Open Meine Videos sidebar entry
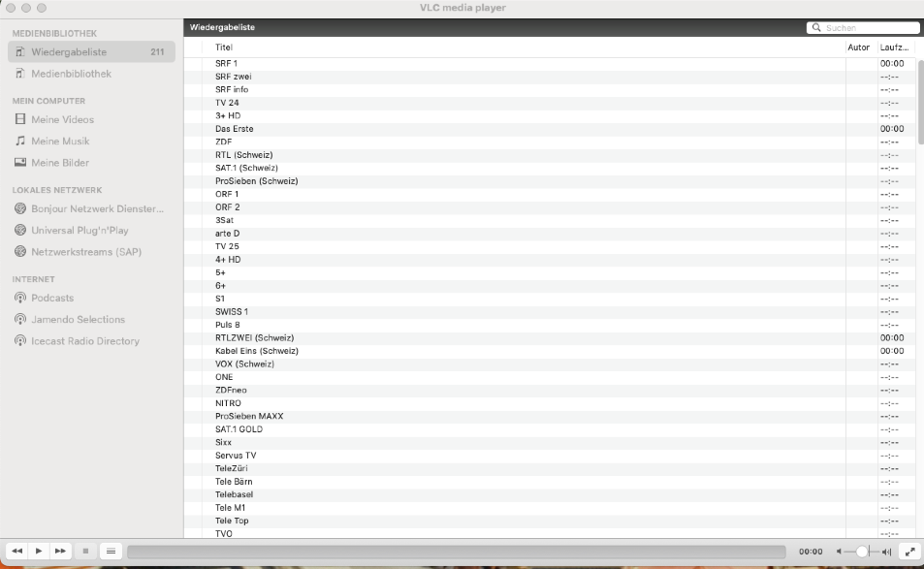 [91, 119]
